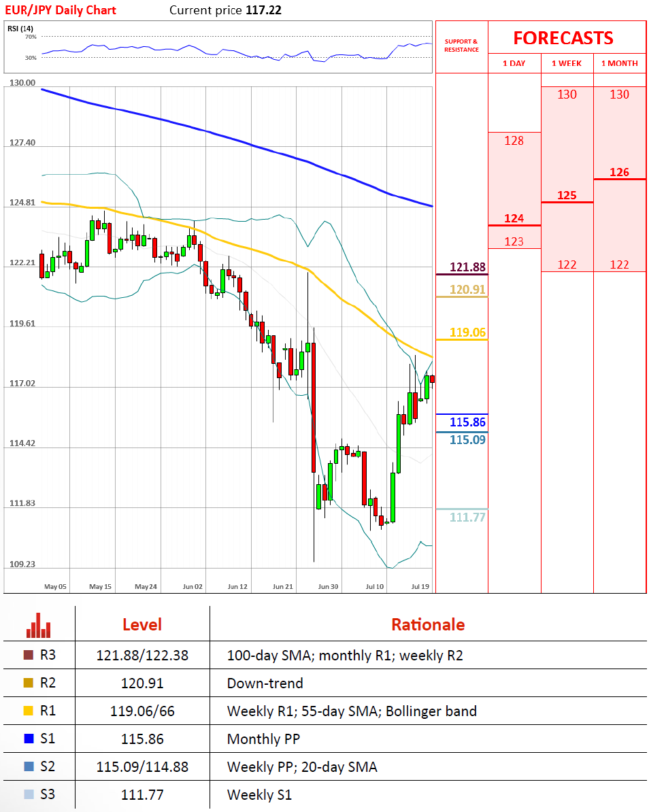This screenshot has height=812, width=649.
Task: Click the 117.02 price axis label
Action: (x=22, y=384)
